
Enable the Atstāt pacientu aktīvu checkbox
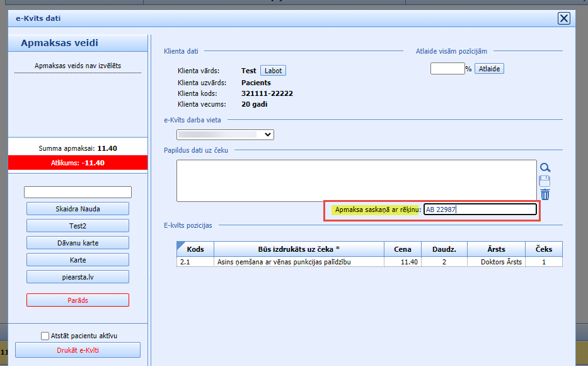(x=45, y=336)
